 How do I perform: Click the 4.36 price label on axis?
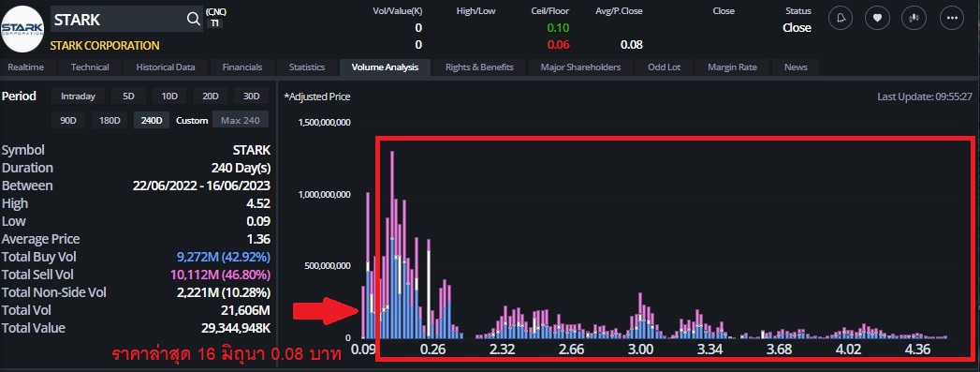[x=917, y=349]
